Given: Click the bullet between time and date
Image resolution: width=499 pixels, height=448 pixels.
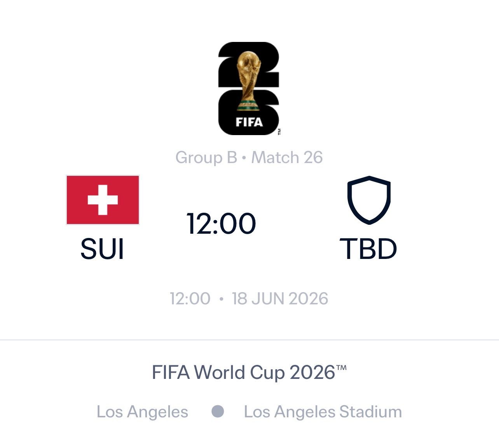Looking at the screenshot, I should (x=221, y=299).
